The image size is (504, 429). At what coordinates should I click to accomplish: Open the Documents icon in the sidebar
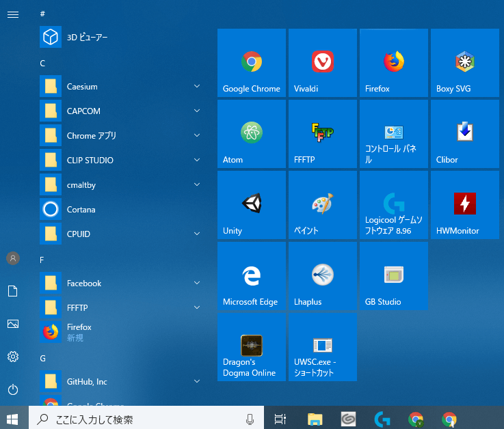13,291
